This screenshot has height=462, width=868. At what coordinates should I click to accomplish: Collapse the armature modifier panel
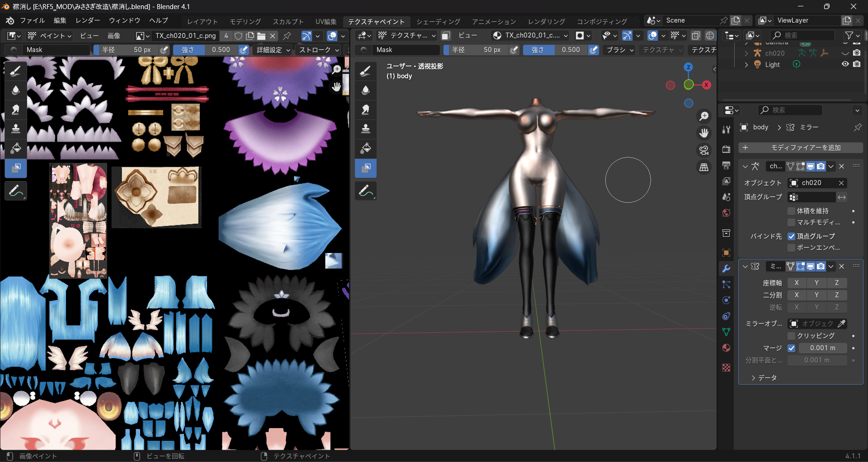(x=745, y=167)
